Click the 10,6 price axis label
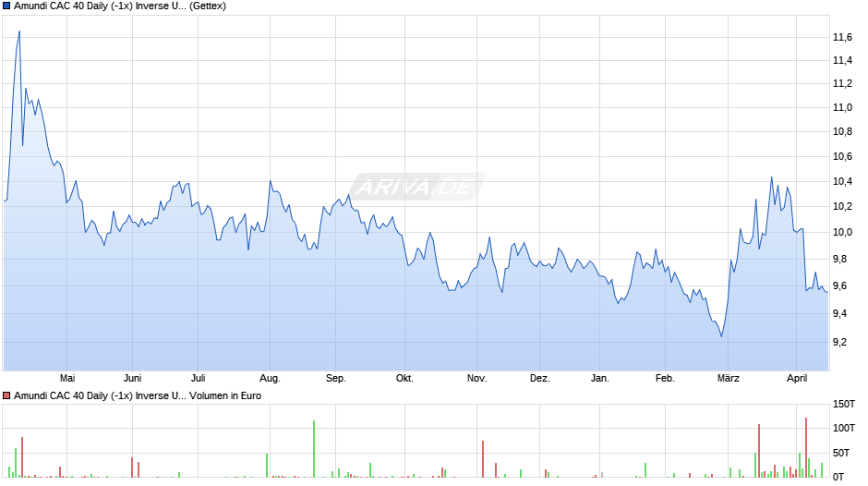The height and width of the screenshot is (486, 868). click(842, 157)
